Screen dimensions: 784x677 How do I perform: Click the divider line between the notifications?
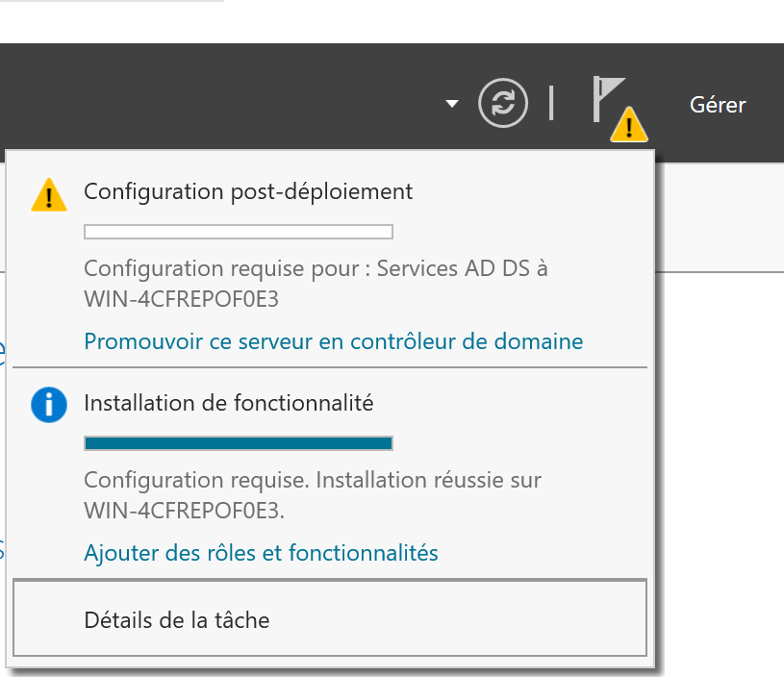point(329,367)
